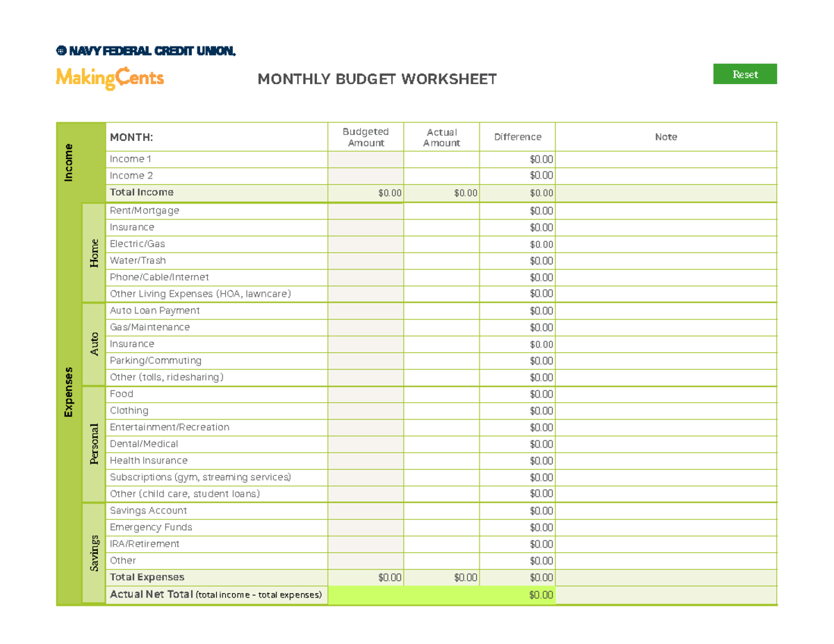Click Note field for Other child care row

pyautogui.click(x=666, y=494)
